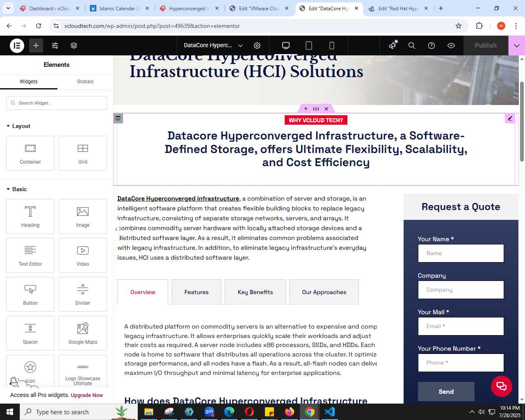This screenshot has width=525, height=420.
Task: Delete container with section X handle
Action: [326, 109]
